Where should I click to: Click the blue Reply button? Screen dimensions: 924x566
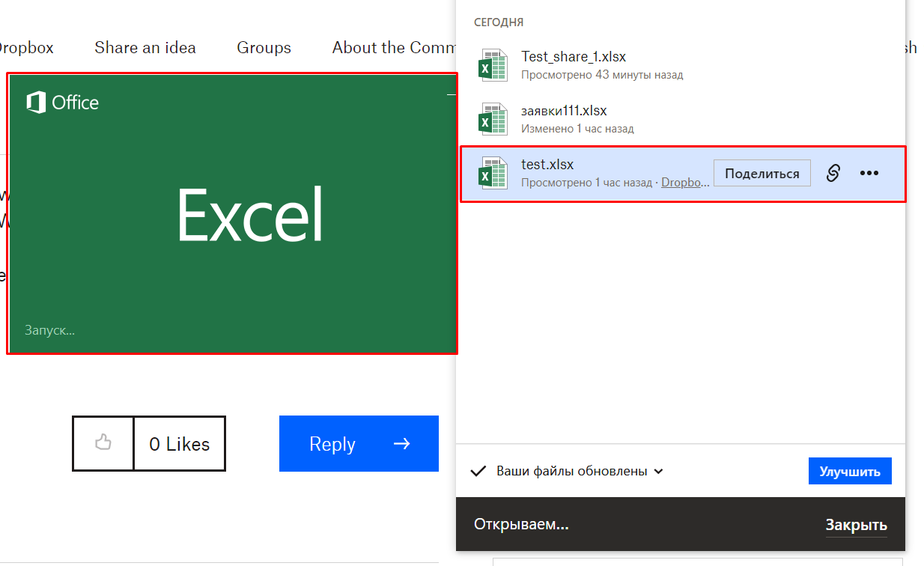359,444
